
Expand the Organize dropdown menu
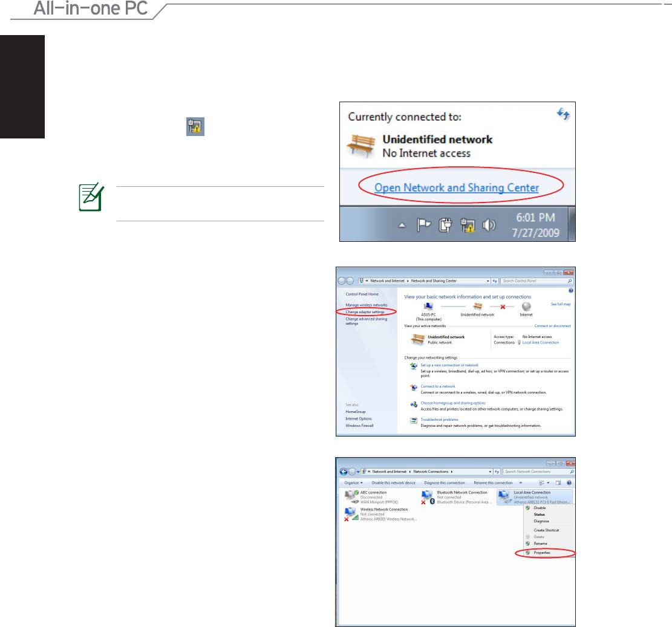[353, 482]
